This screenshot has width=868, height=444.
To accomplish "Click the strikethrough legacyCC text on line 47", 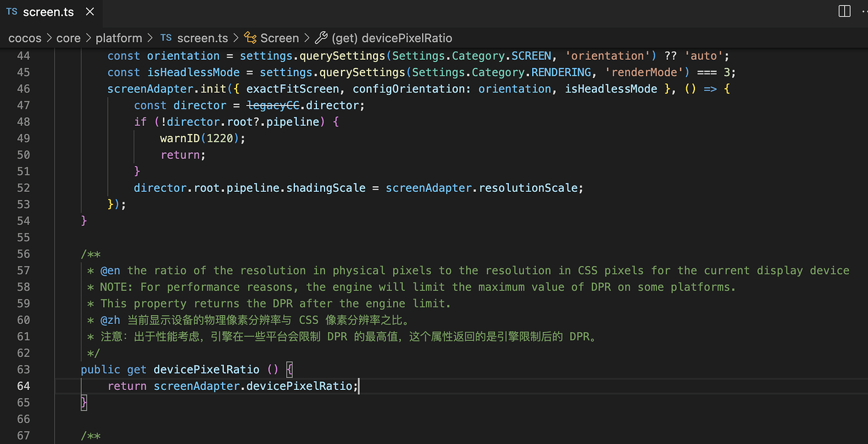I will 273,105.
